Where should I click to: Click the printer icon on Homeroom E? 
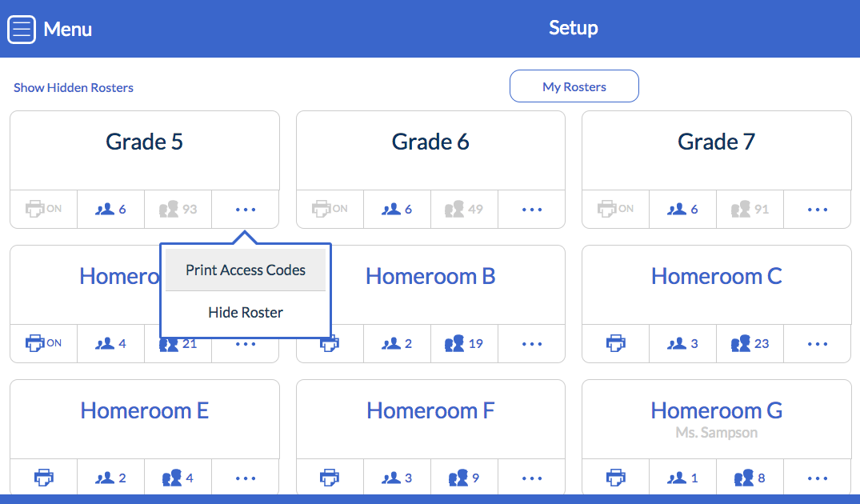(x=43, y=478)
